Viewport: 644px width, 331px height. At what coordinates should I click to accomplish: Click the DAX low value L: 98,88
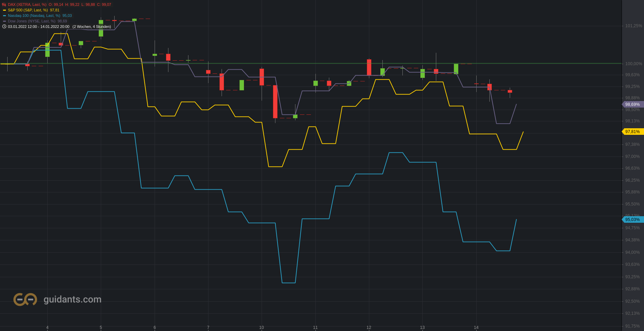(88, 4)
